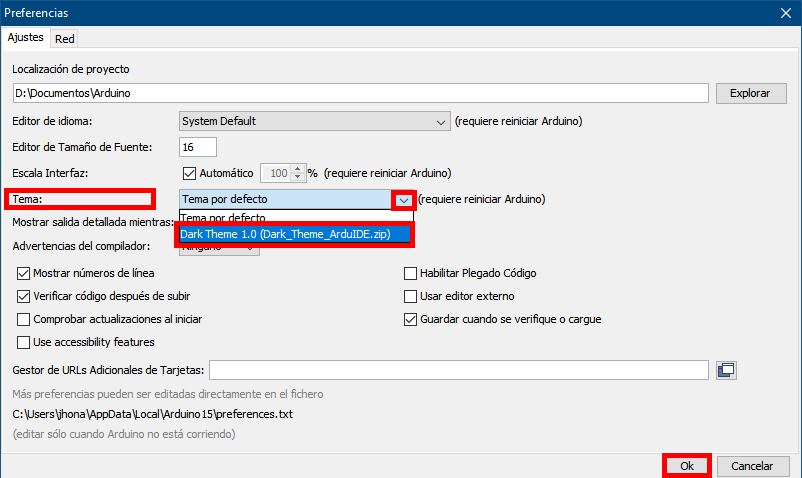Screen dimensions: 802x478
Task: Toggle Guardar cuando se verifique o cargue
Action: click(410, 320)
